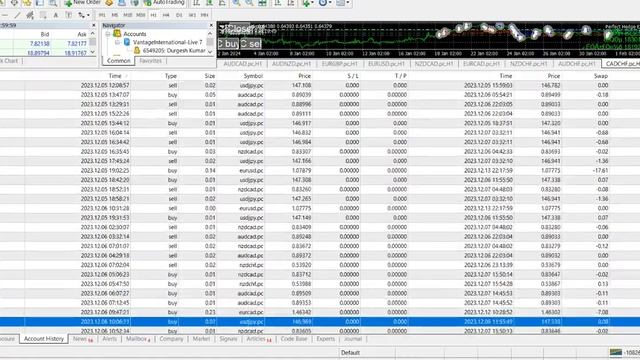Open the Strategy Tester magnifier icon
Viewport: 640px width, 360px height.
pyautogui.click(x=53, y=2)
